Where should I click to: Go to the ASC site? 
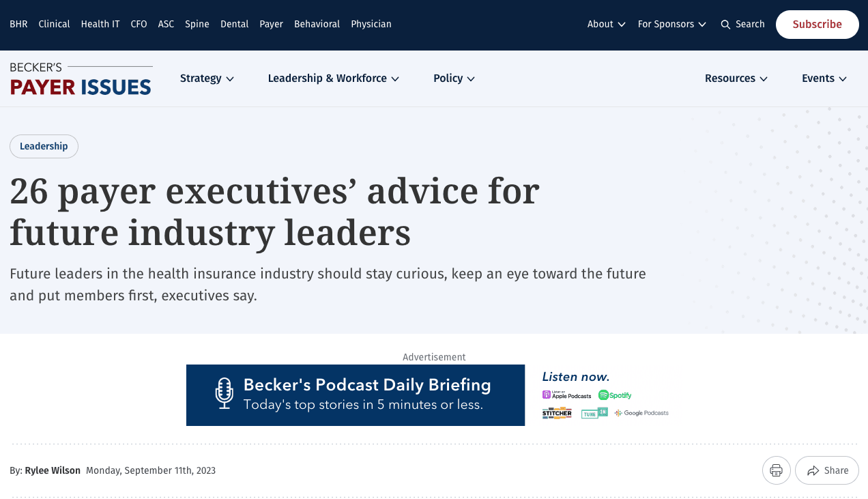click(166, 24)
